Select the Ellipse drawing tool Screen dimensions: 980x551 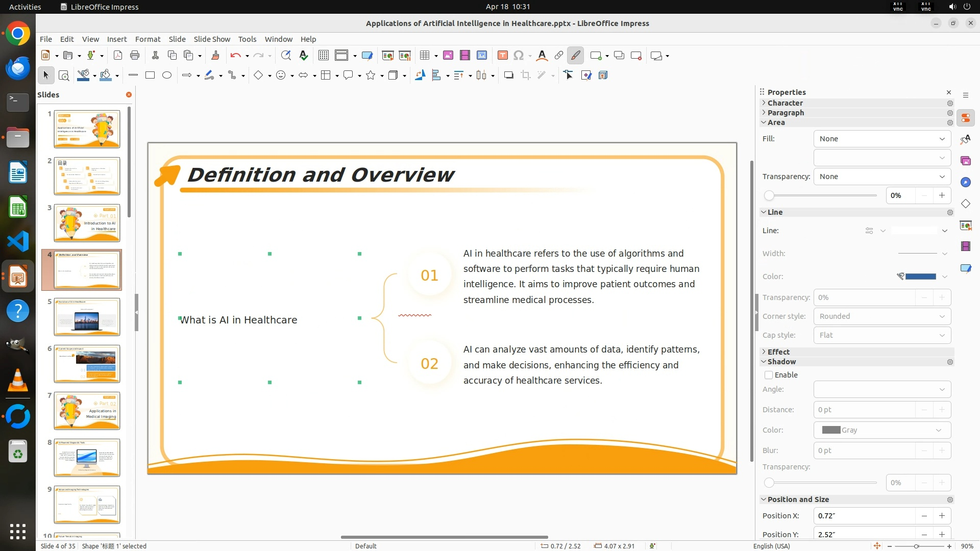167,76
